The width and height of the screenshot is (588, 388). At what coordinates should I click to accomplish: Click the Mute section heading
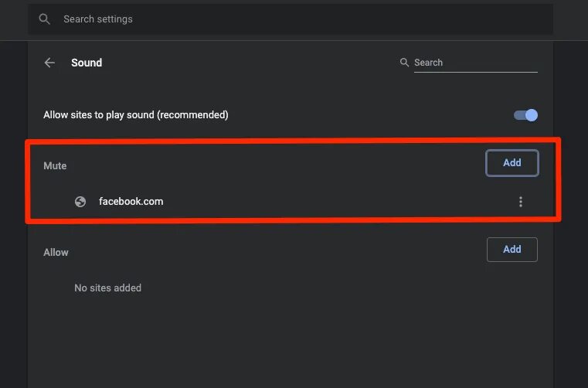tap(55, 166)
